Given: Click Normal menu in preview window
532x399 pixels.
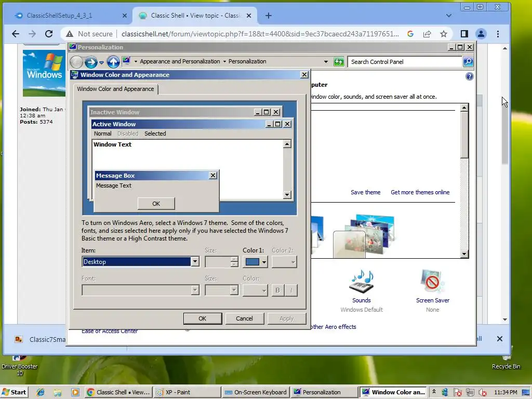Looking at the screenshot, I should [102, 134].
